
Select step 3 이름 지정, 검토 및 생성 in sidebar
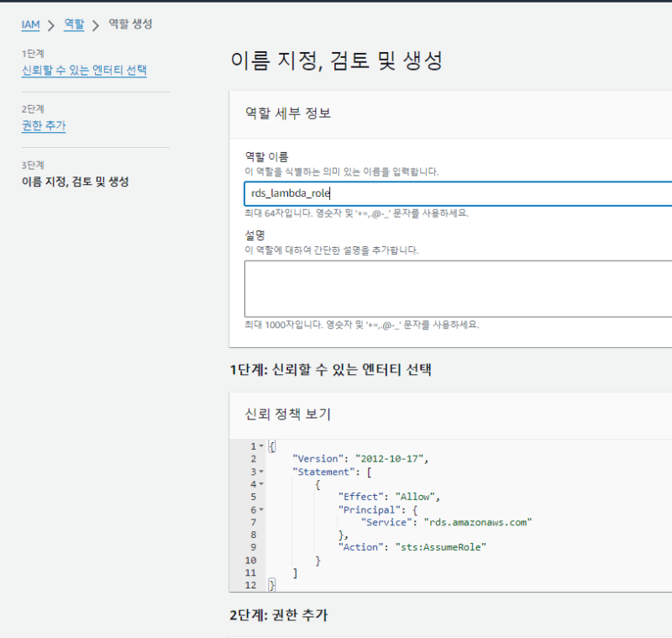click(75, 182)
